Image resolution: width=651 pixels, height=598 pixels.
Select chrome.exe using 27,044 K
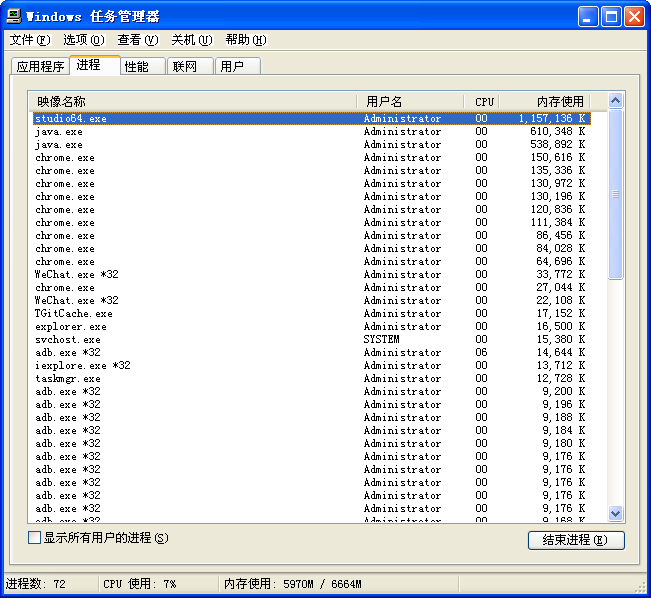312,287
